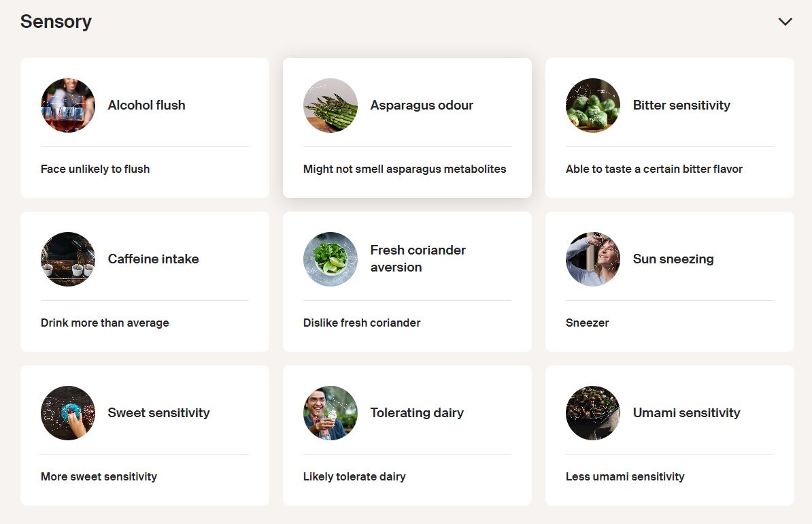The width and height of the screenshot is (812, 524).
Task: Open Fresh coriander aversion report title
Action: tap(418, 259)
